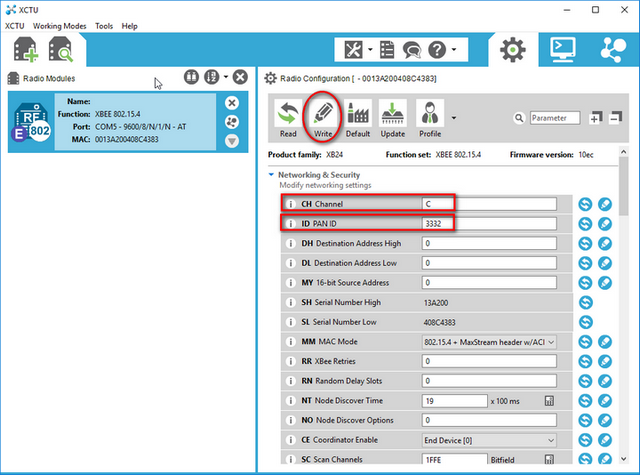640x475 pixels.
Task: Click the ID PAN ID value field
Action: pos(489,223)
